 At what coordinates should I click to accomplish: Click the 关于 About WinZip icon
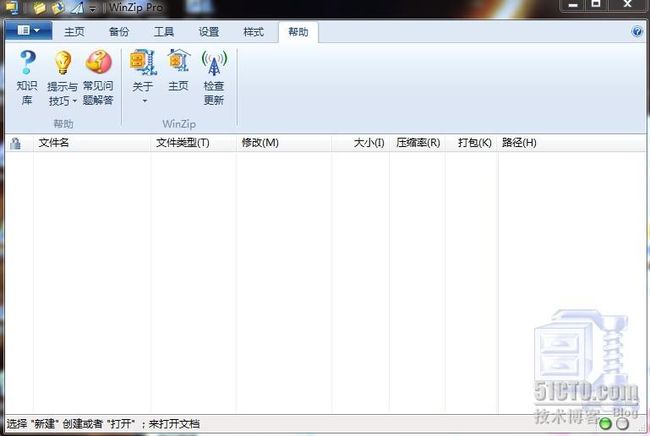[143, 62]
